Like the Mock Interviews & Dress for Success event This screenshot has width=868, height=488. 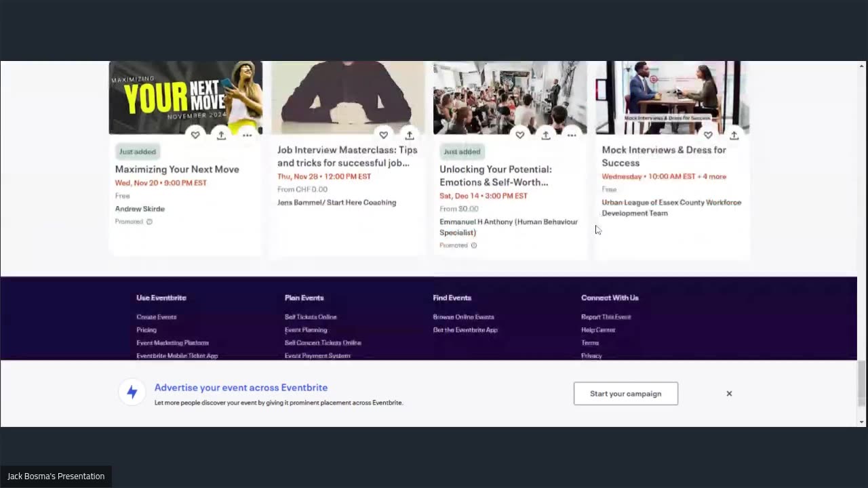[x=708, y=135]
